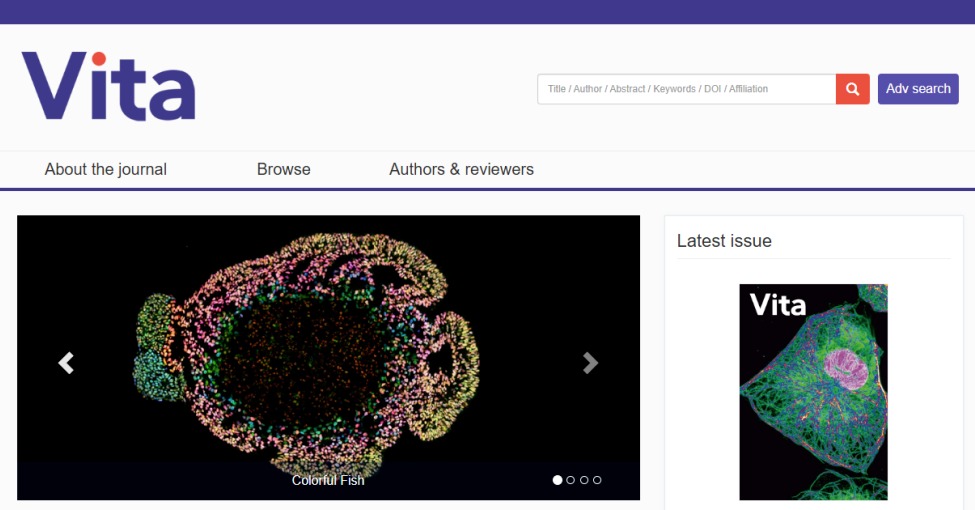
Task: Click the purple top header bar
Action: (x=487, y=11)
